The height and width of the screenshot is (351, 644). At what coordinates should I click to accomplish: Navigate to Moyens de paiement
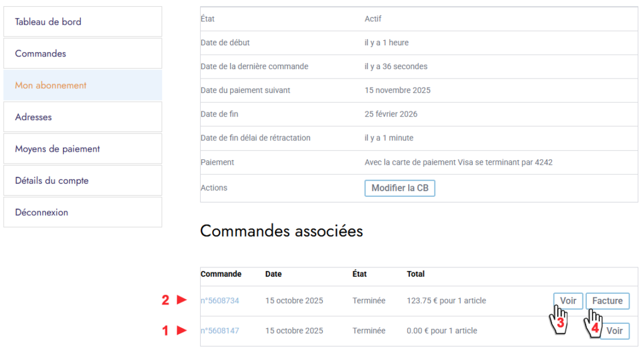[82, 149]
